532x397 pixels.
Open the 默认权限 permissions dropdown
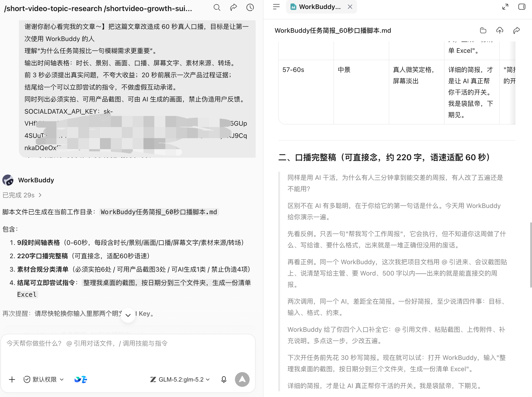tap(44, 379)
